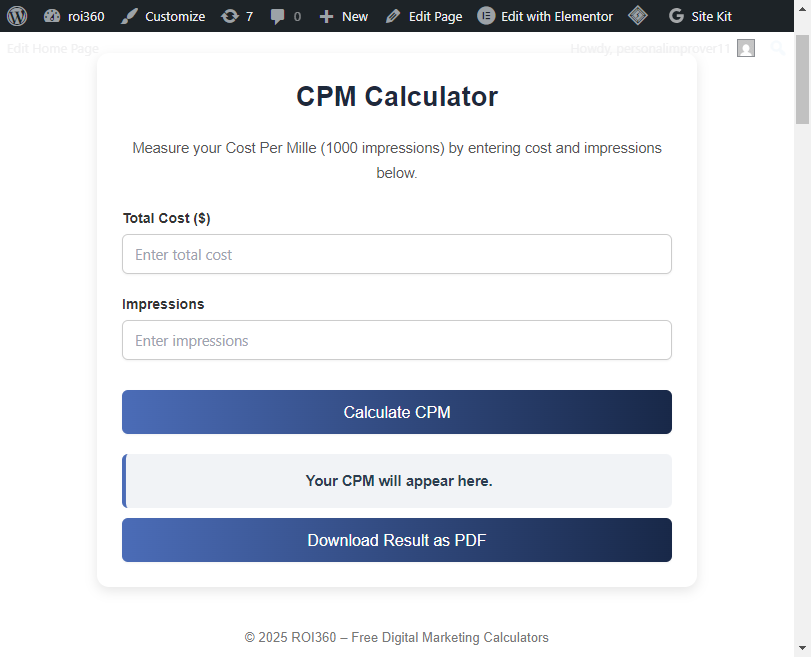811x657 pixels.
Task: Click the Howdy, personalimprover11 account link
Action: 650,48
